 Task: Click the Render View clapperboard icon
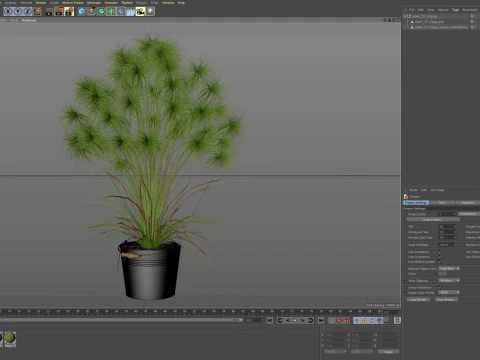click(x=49, y=12)
